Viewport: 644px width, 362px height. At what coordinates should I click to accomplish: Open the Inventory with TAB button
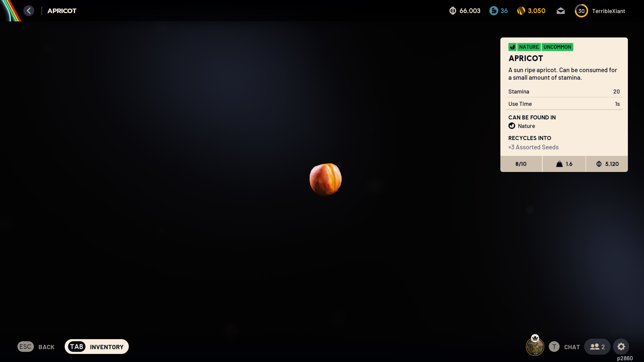click(x=97, y=347)
